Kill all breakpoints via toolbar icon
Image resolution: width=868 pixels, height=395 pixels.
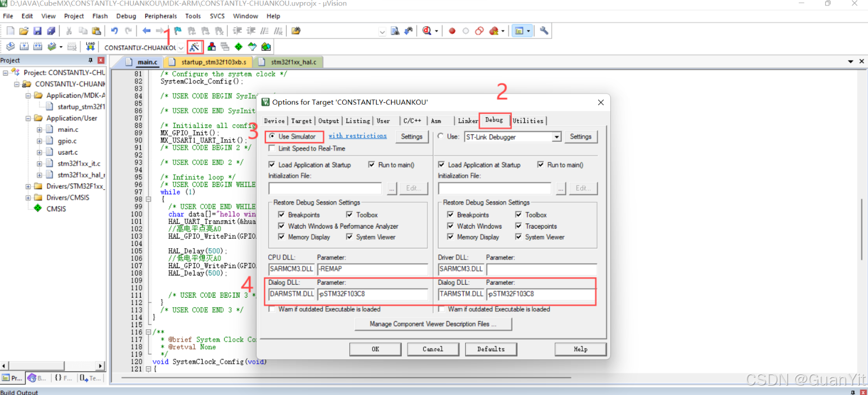click(x=494, y=31)
